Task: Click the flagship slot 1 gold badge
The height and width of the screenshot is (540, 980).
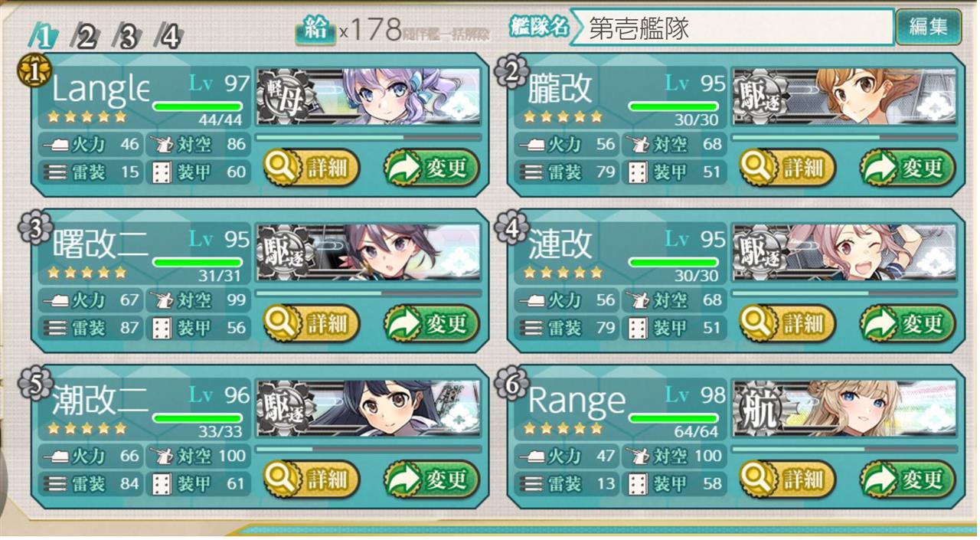Action: point(31,72)
